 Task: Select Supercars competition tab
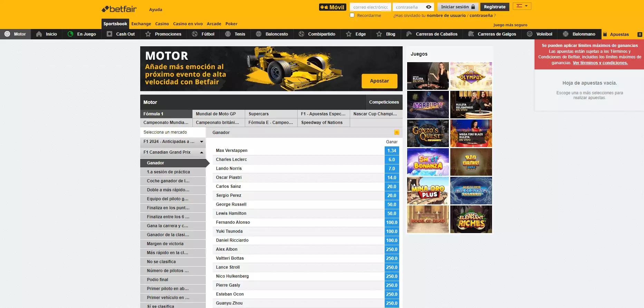pyautogui.click(x=271, y=114)
